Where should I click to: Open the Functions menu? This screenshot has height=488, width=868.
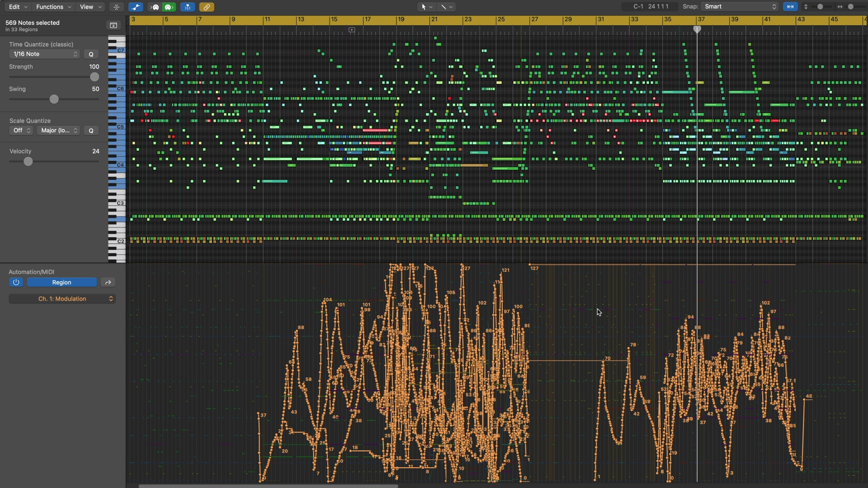click(x=53, y=7)
